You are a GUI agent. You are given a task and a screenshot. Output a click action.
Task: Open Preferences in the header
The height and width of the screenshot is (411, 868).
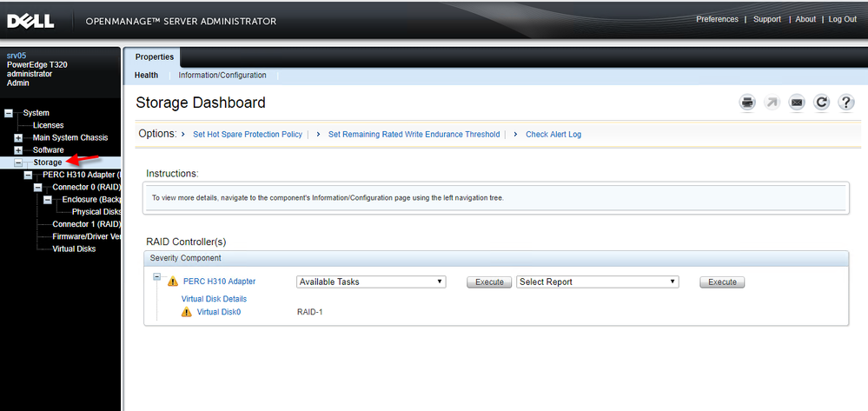717,19
